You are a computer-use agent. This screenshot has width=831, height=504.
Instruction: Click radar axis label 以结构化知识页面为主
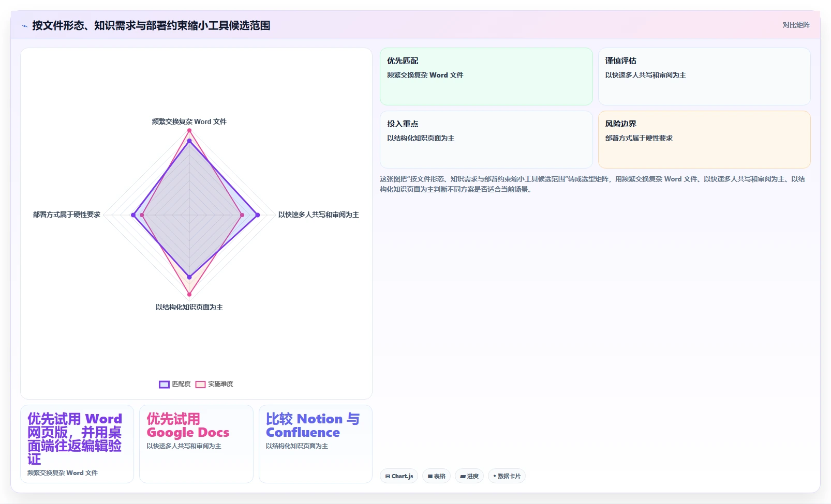pyautogui.click(x=189, y=307)
